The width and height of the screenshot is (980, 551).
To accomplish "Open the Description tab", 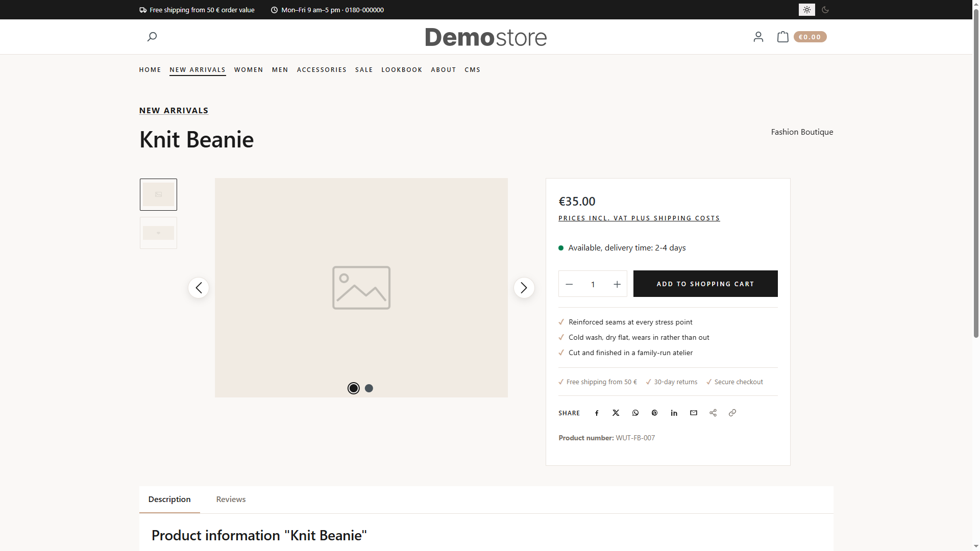I will [x=169, y=499].
